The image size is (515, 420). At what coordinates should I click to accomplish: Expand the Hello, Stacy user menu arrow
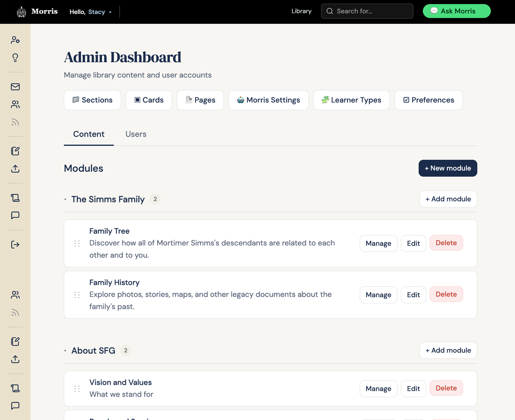point(110,12)
